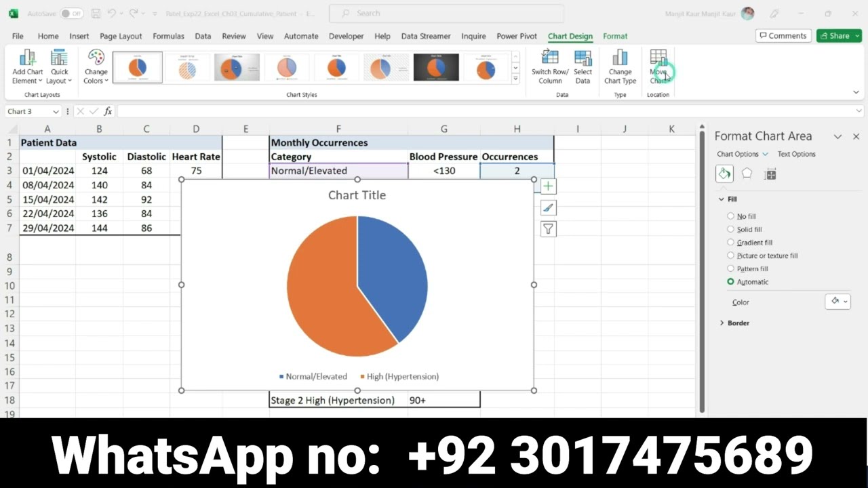The image size is (868, 488).
Task: Click user profile picture
Action: click(748, 14)
